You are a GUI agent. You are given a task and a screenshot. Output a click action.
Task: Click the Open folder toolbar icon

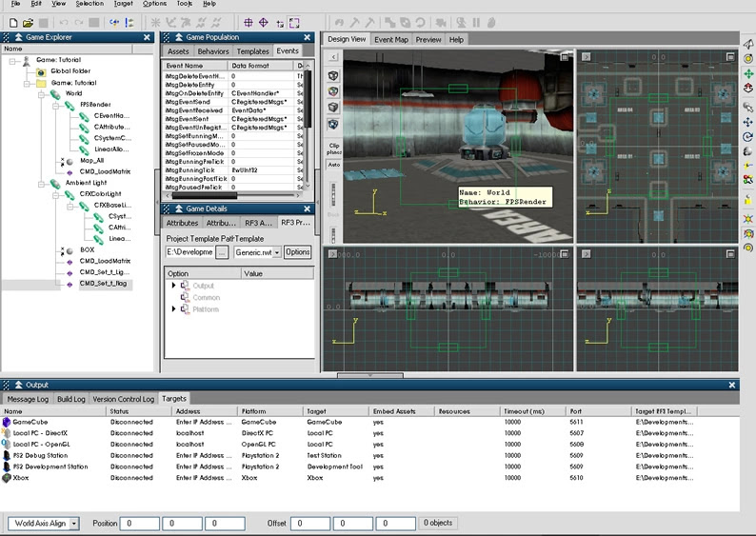28,22
